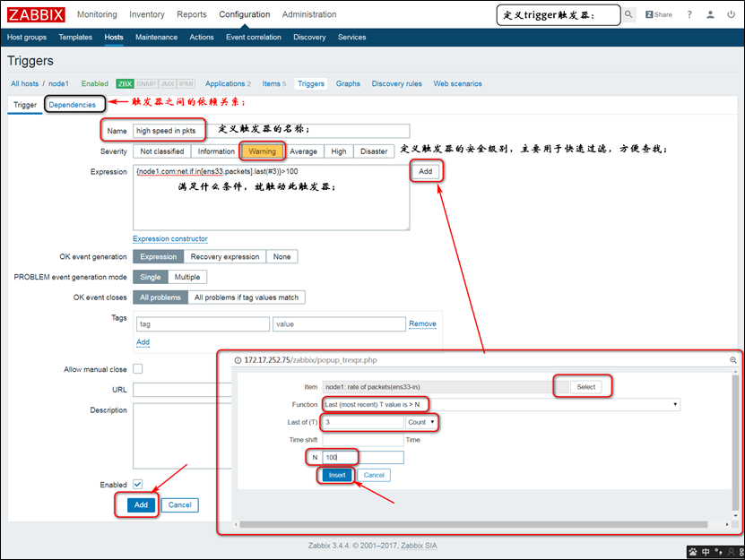Remove the tag row
Viewport: 745px width, 560px height.
coord(422,324)
